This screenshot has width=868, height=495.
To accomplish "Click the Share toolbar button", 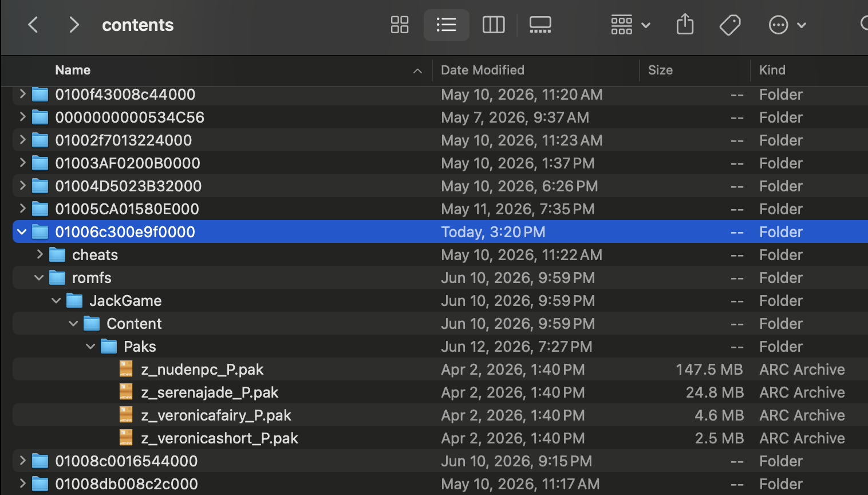I will 685,25.
